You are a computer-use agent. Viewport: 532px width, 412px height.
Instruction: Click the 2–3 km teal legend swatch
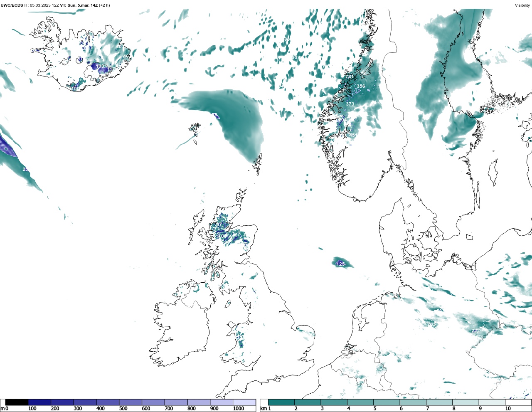308,402
